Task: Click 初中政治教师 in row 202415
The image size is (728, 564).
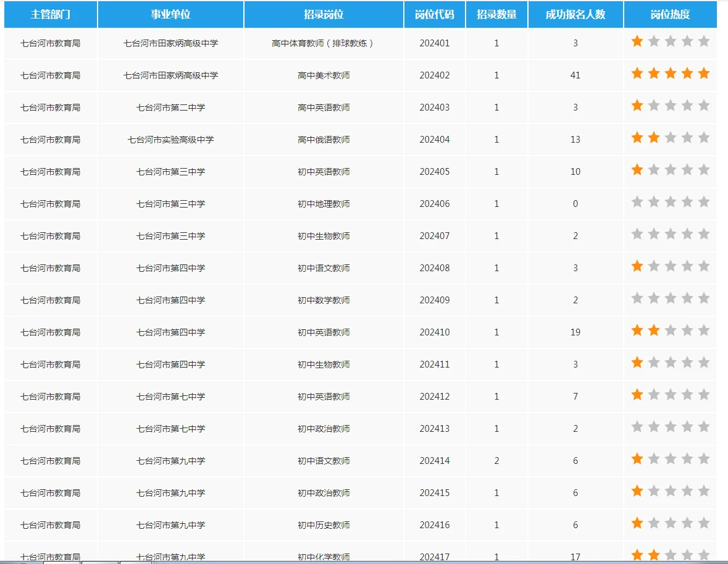Action: (324, 493)
